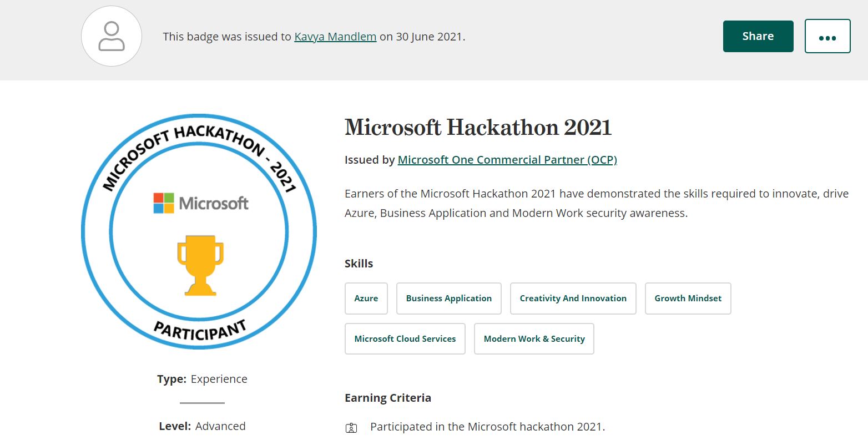Click the Type: Experience label
This screenshot has width=868, height=445.
pos(202,379)
